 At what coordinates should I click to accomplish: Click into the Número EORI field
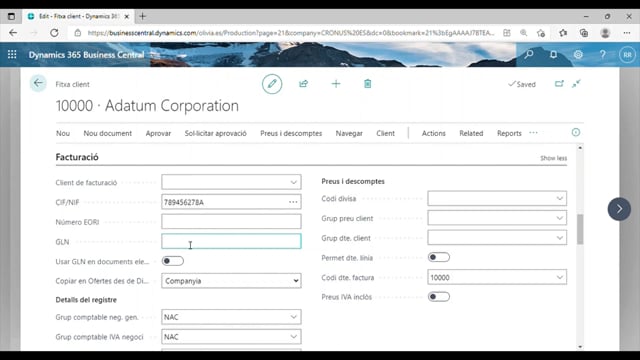pyautogui.click(x=231, y=222)
